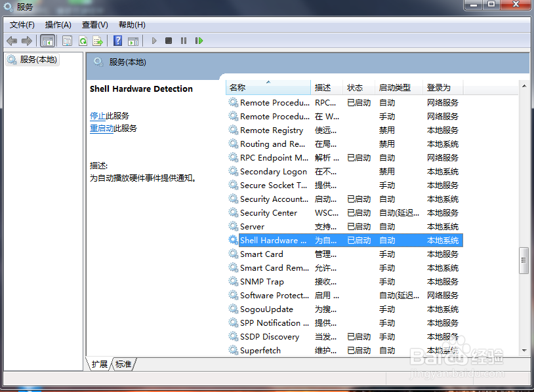The image size is (534, 392).
Task: Open the 文件(F) menu
Action: 22,25
